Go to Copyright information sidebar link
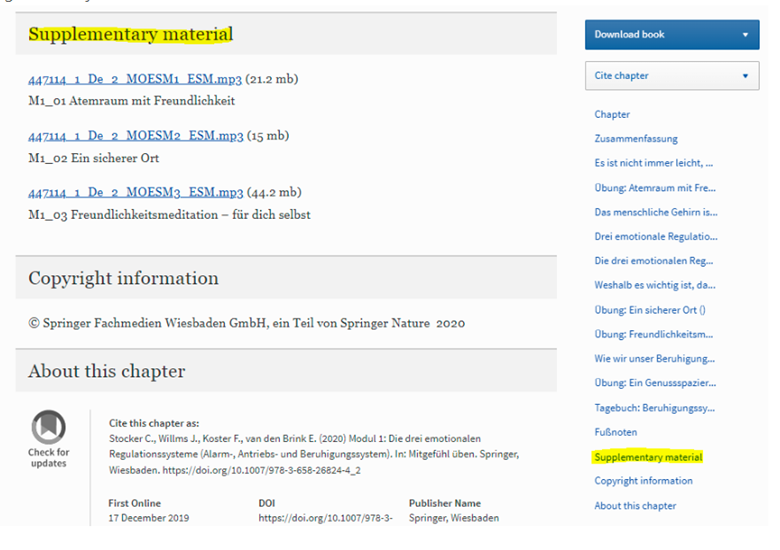Viewport: 780px width, 550px height. (643, 481)
